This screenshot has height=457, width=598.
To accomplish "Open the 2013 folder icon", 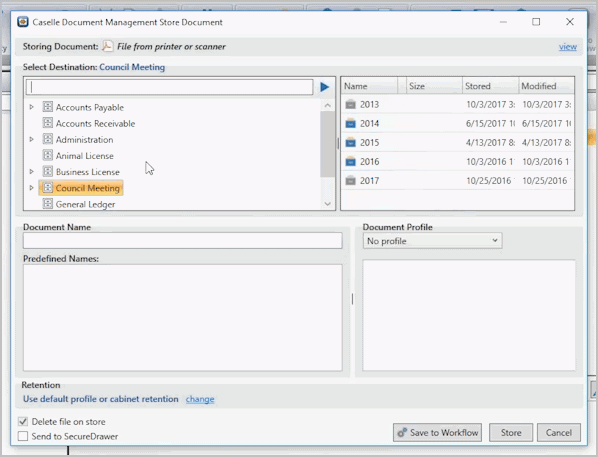I will 350,105.
